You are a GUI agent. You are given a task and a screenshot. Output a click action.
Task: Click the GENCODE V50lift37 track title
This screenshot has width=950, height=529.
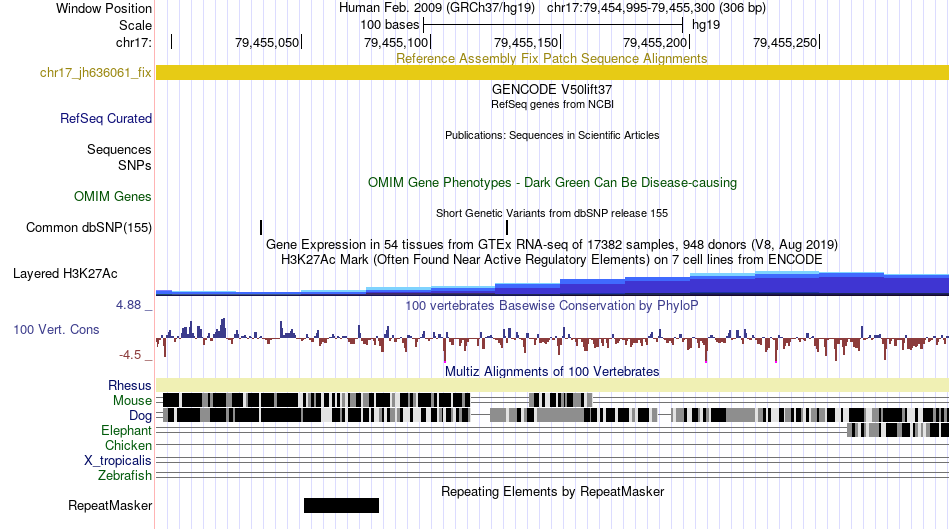tap(552, 89)
